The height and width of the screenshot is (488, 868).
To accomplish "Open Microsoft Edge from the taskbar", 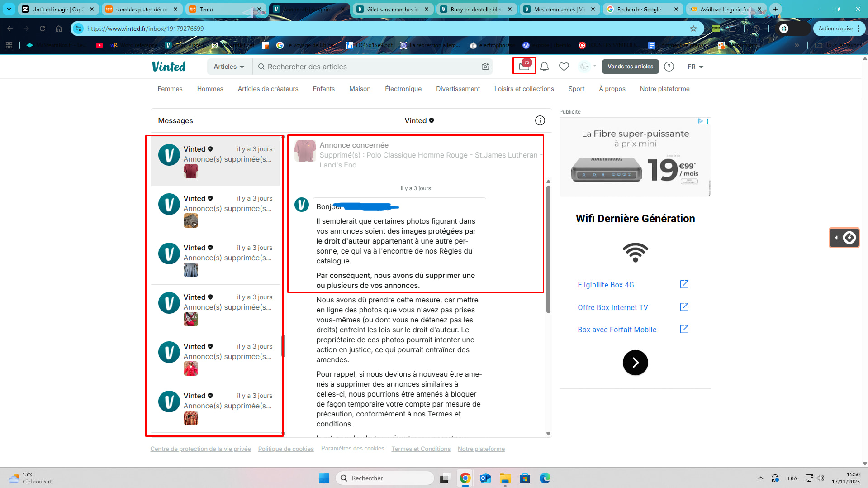I will click(x=545, y=478).
